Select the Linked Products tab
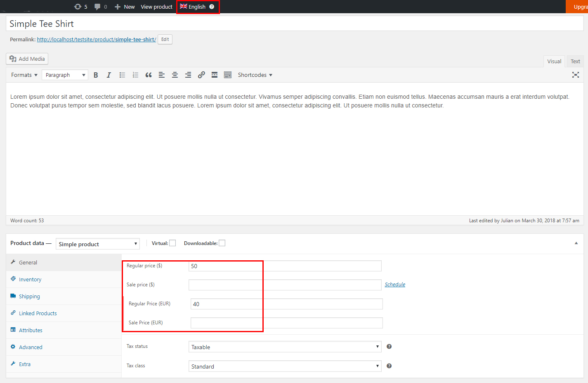This screenshot has height=383, width=588. click(64, 313)
